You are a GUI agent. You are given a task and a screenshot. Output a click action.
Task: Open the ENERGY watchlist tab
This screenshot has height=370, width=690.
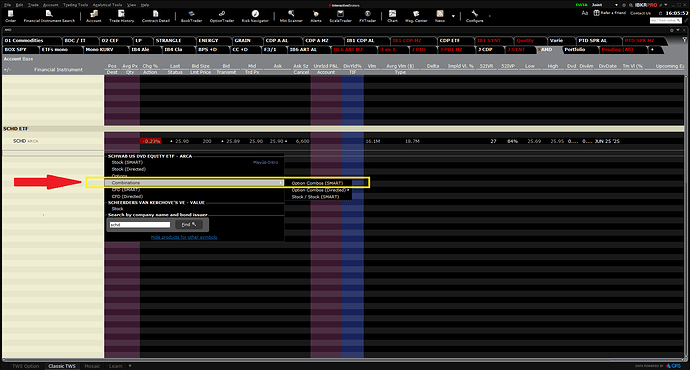pyautogui.click(x=209, y=40)
